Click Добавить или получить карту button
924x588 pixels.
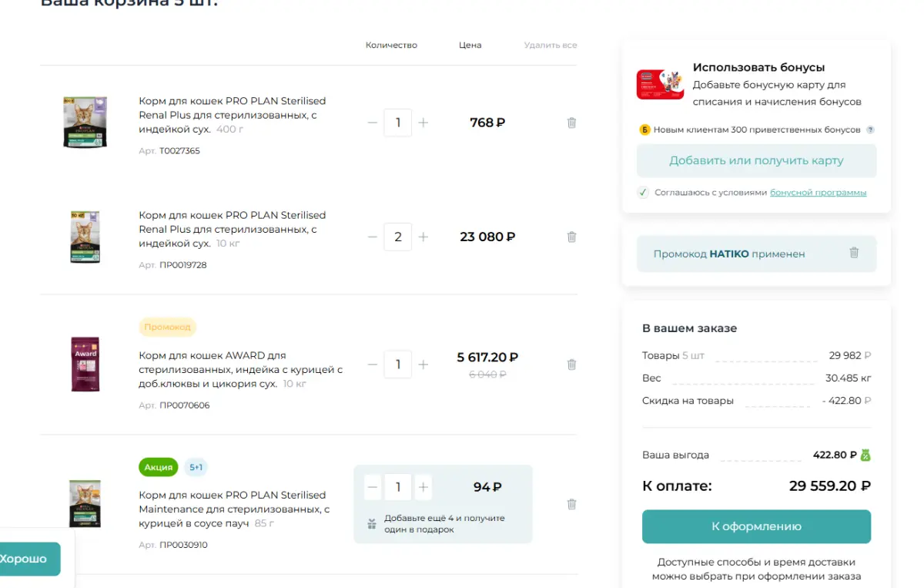click(x=756, y=161)
